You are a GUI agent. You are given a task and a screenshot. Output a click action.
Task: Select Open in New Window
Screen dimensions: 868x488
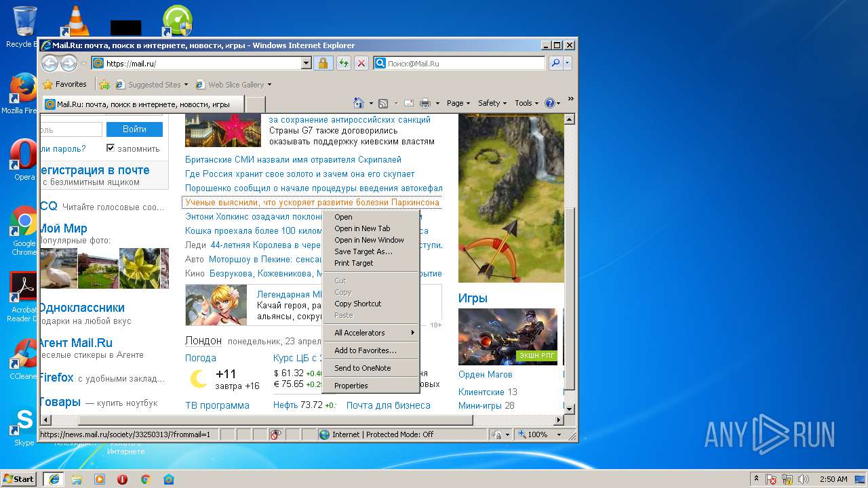(x=371, y=240)
